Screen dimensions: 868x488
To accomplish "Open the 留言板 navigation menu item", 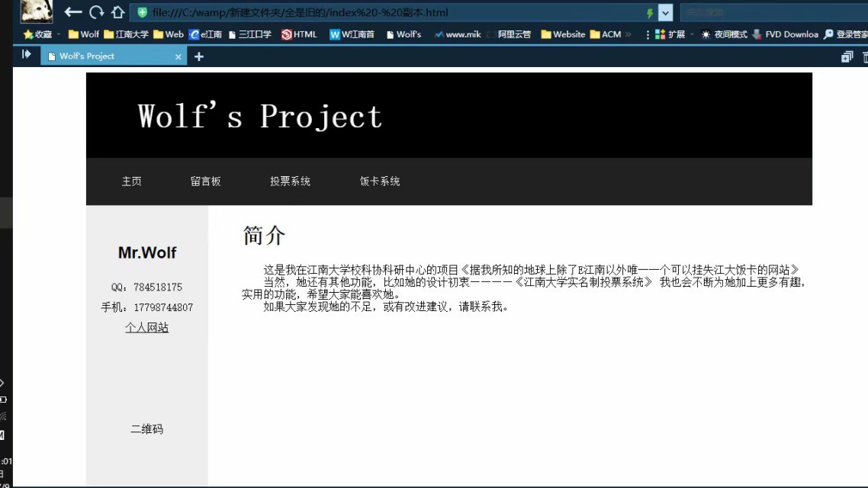I will click(205, 181).
